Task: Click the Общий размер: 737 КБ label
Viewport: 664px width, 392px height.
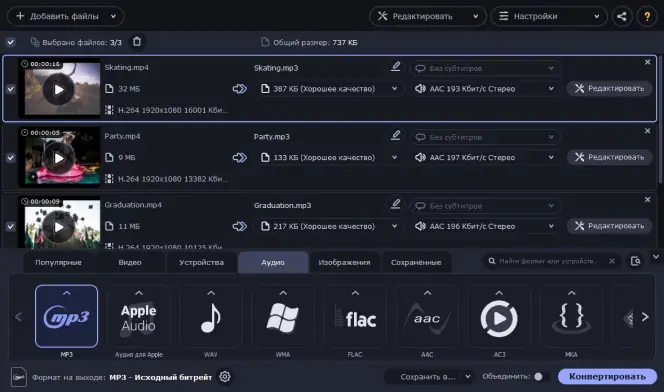Action: tap(315, 42)
